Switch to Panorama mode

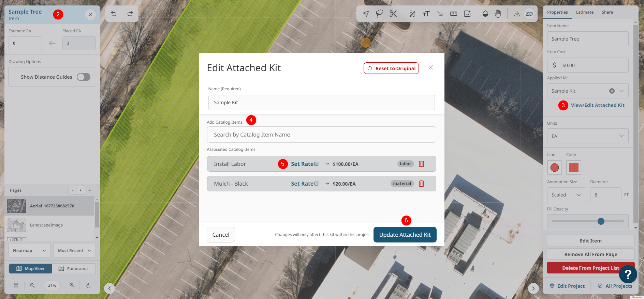74,269
